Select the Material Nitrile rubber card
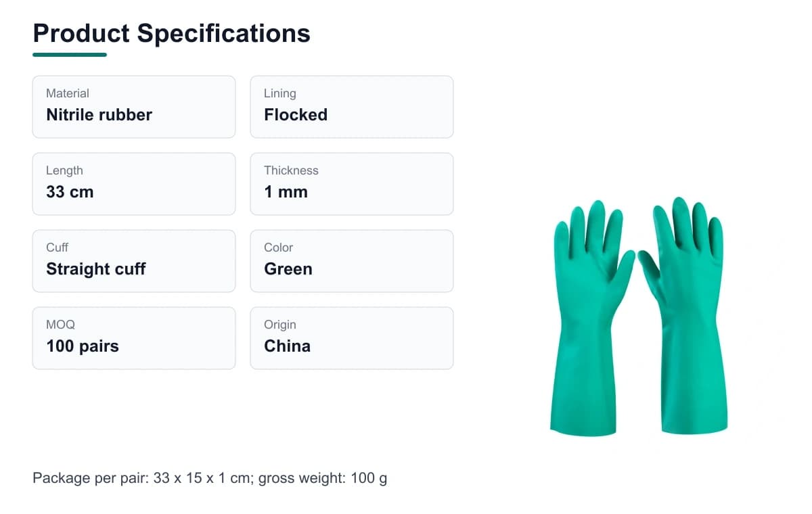This screenshot has height=514, width=812. coord(134,107)
